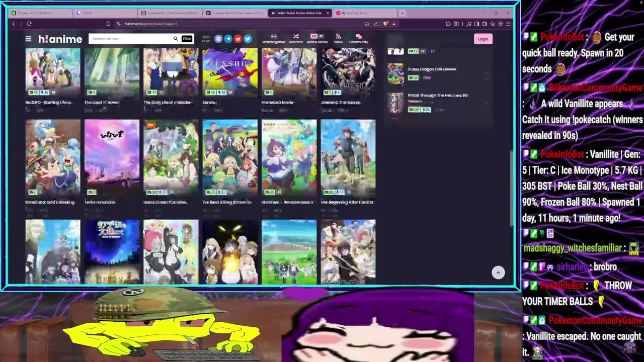Open the Reddit join icon
This screenshot has width=644, height=362.
coord(237,39)
